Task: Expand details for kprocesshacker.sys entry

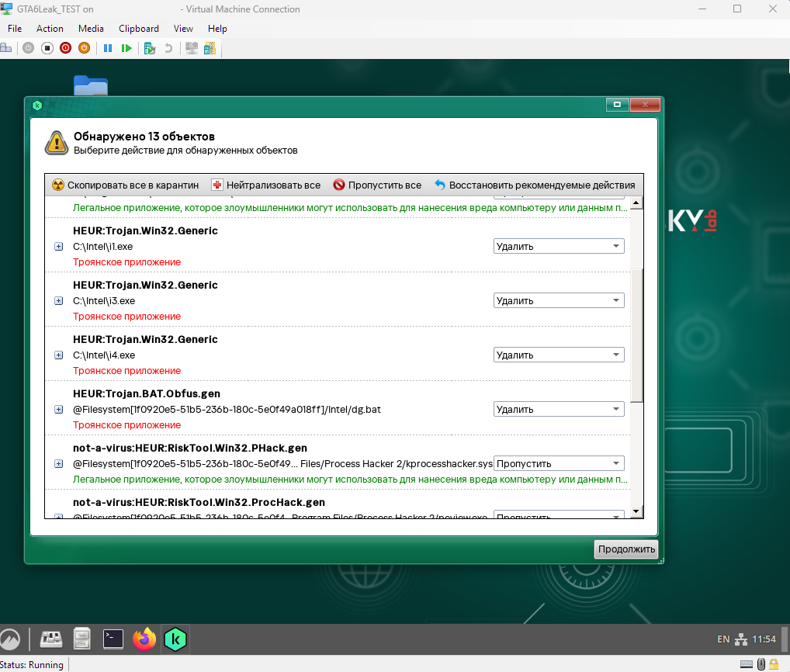Action: 59,464
